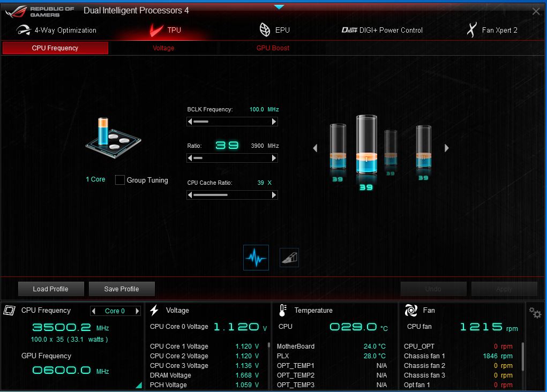Select the core II cylinder

423,147
